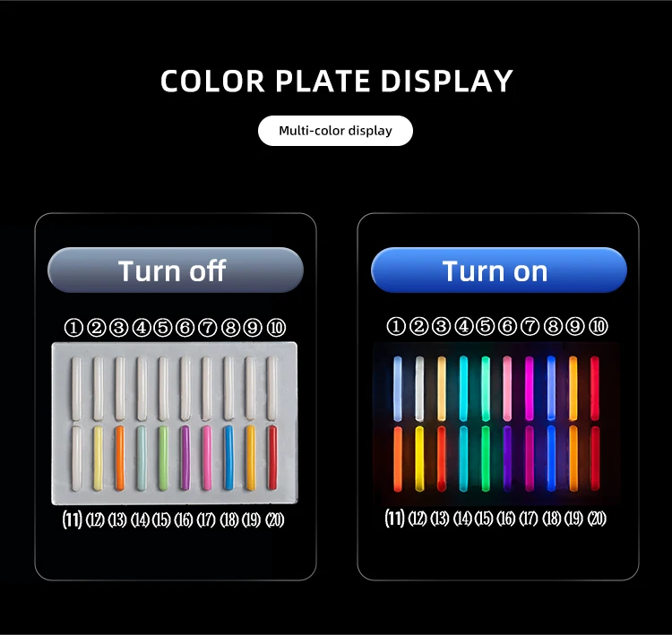Click circled number 5 above Turn on plate
The width and height of the screenshot is (672, 635).
tap(485, 326)
